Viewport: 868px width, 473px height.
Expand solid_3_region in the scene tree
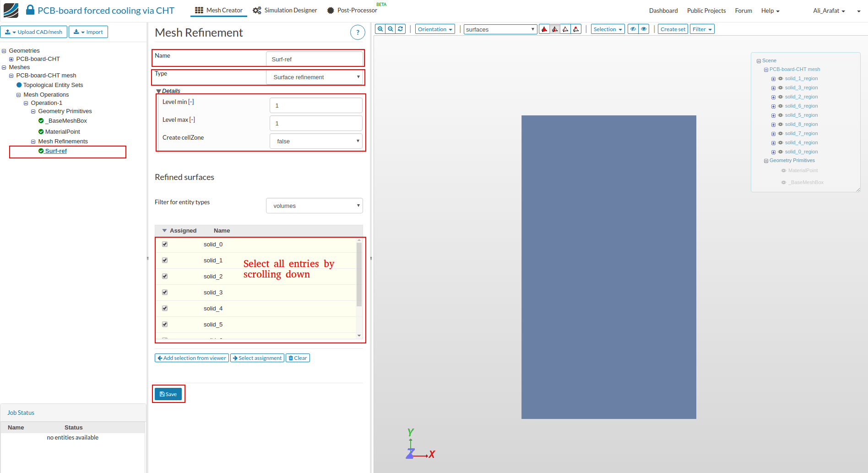(x=773, y=88)
